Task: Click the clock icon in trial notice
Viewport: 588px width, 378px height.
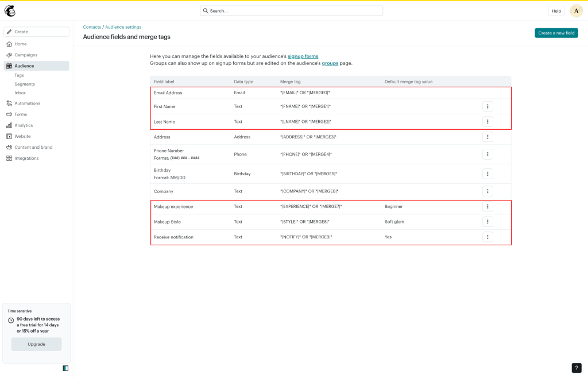Action: tap(11, 320)
